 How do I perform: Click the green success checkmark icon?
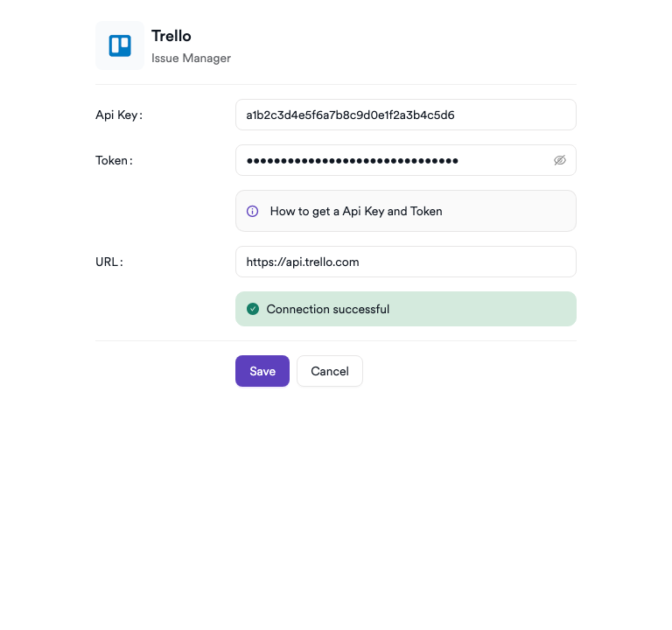click(253, 309)
